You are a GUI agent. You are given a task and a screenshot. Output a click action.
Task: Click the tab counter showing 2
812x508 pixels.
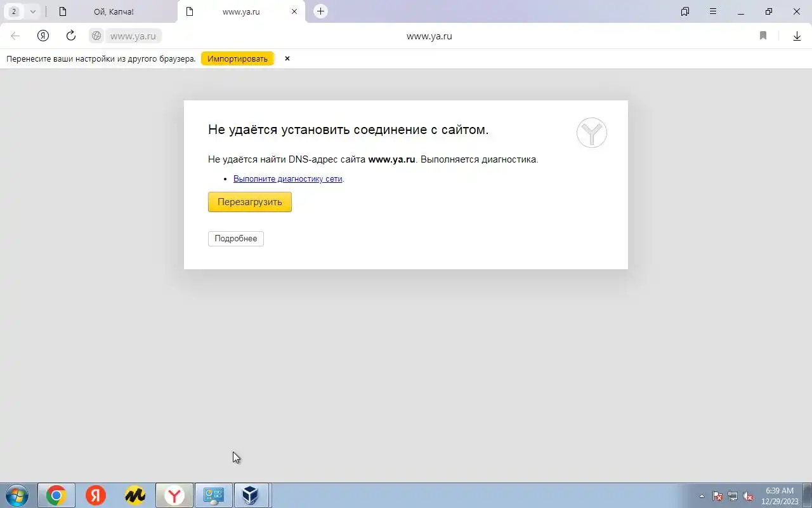(x=14, y=11)
